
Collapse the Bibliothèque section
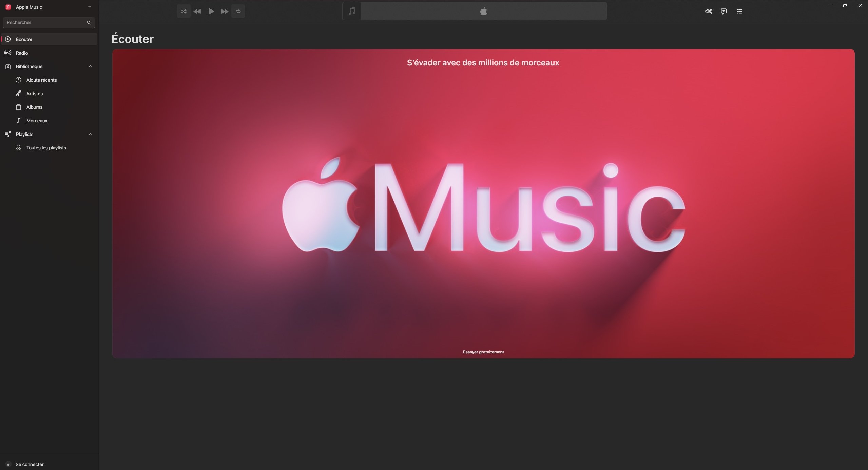(90, 66)
